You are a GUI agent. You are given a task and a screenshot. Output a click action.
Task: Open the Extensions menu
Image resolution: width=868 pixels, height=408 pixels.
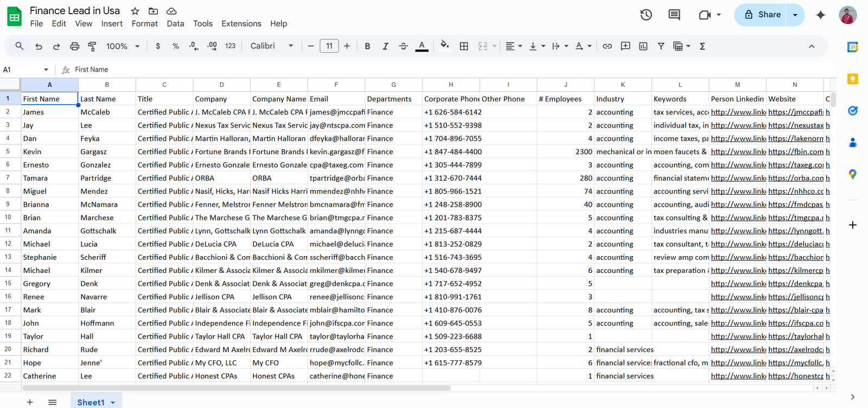tap(241, 23)
